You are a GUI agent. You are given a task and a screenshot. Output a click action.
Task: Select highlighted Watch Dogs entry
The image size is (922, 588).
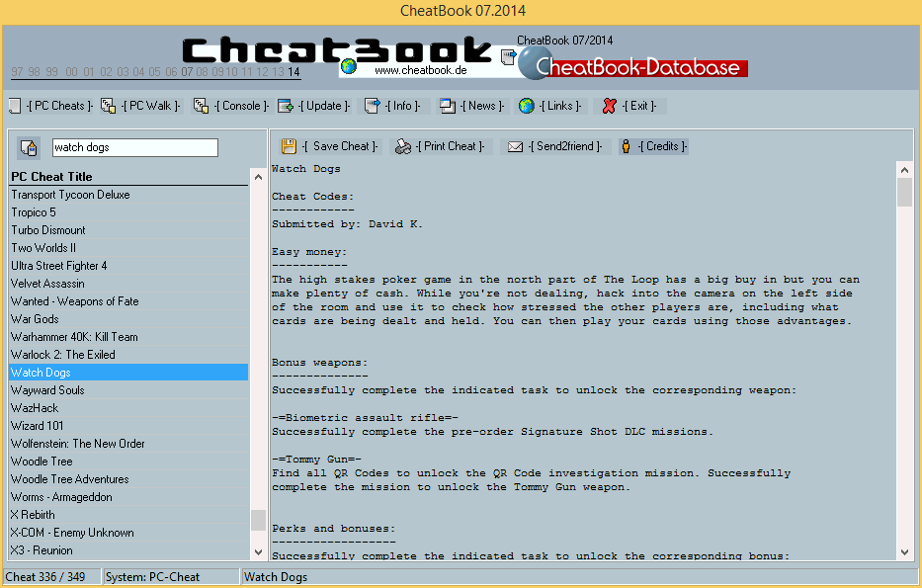(x=129, y=373)
